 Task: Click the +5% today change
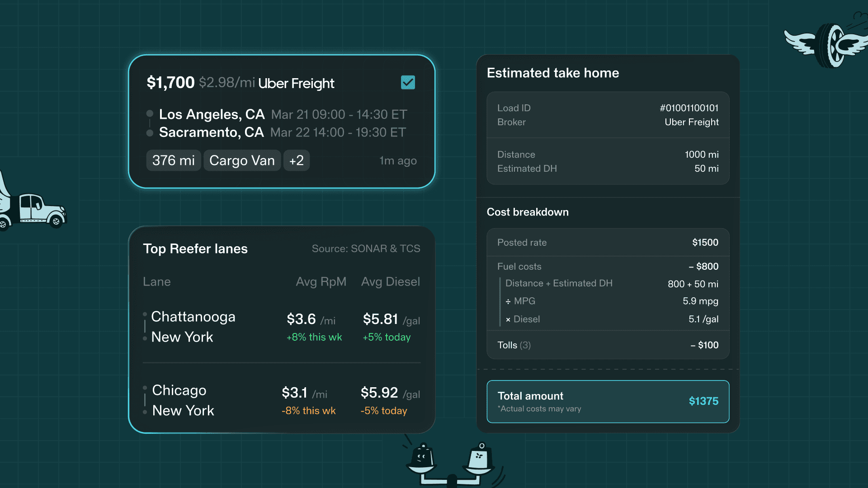(387, 338)
